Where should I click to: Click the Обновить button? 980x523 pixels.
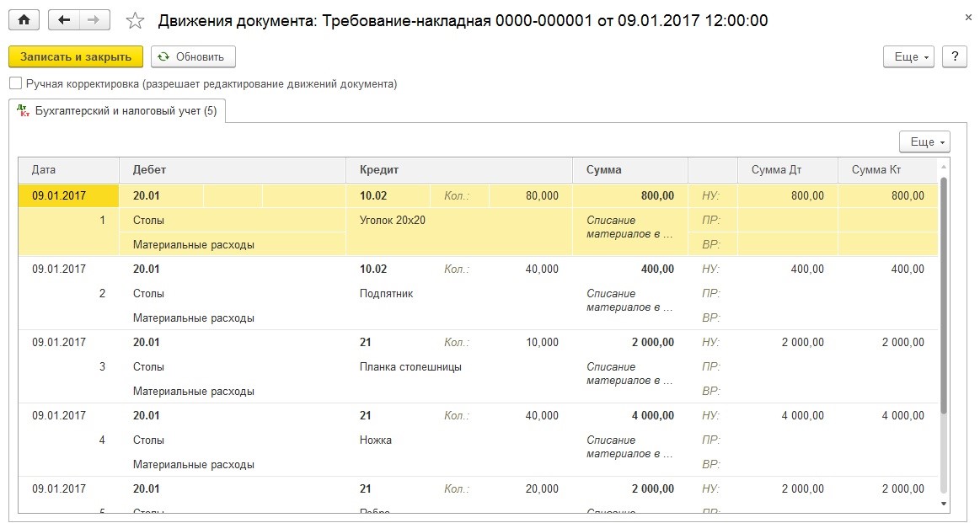(x=193, y=57)
